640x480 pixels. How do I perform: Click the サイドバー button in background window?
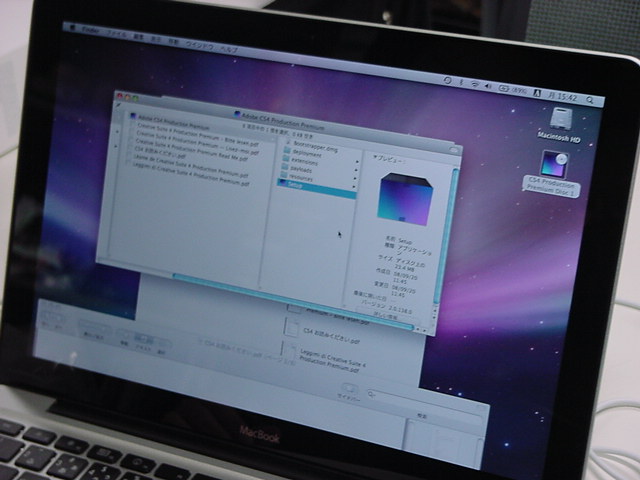pyautogui.click(x=349, y=391)
